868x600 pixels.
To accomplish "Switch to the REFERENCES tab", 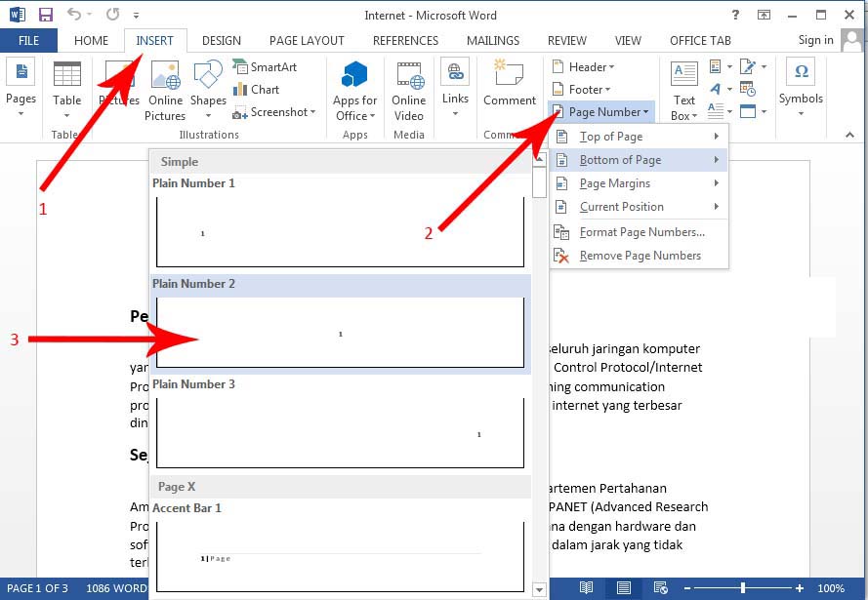I will point(405,40).
